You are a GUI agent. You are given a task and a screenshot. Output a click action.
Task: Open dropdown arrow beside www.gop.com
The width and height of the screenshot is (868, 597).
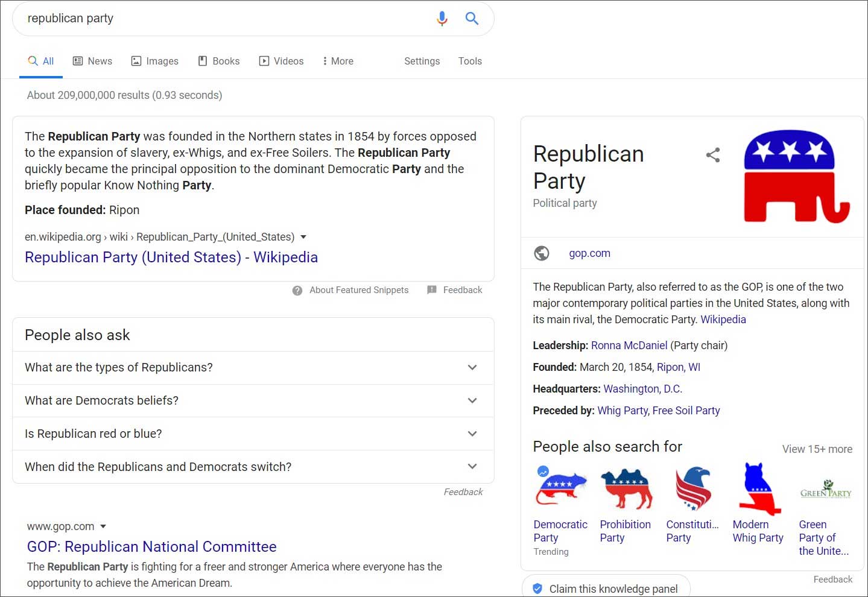103,526
